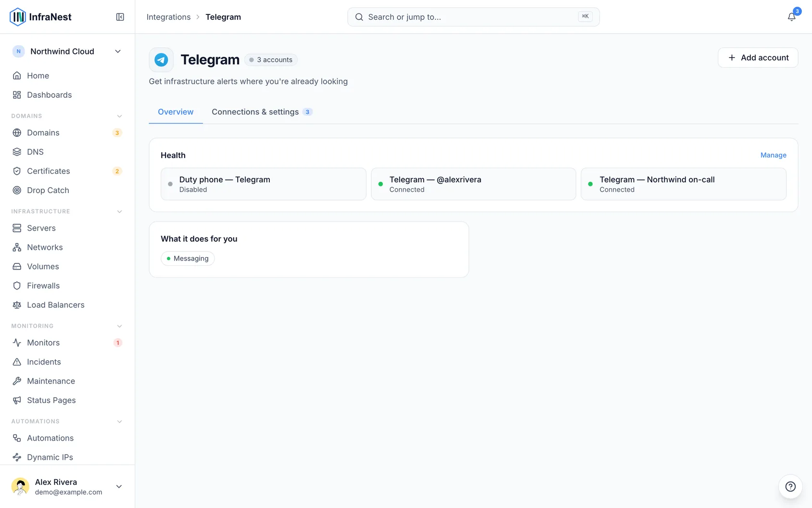Open Firewalls page

pyautogui.click(x=67, y=286)
